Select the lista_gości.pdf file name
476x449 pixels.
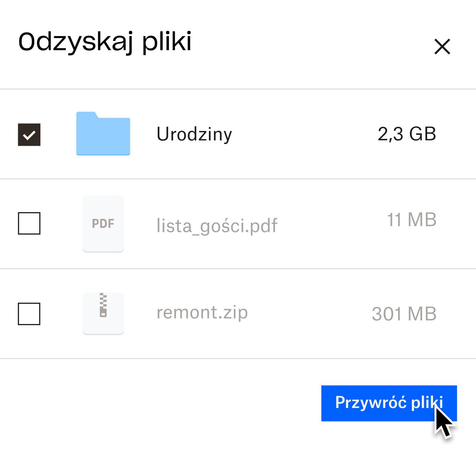[217, 226]
